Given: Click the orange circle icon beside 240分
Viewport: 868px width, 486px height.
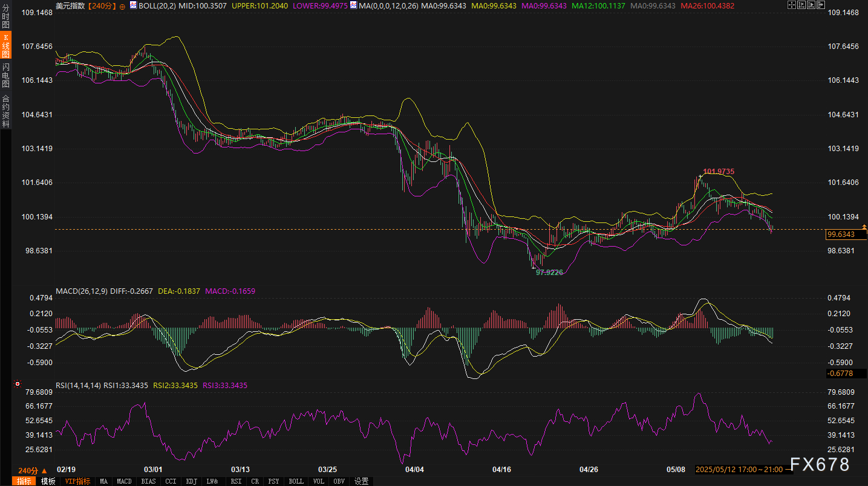Looking at the screenshot, I should coord(122,5).
